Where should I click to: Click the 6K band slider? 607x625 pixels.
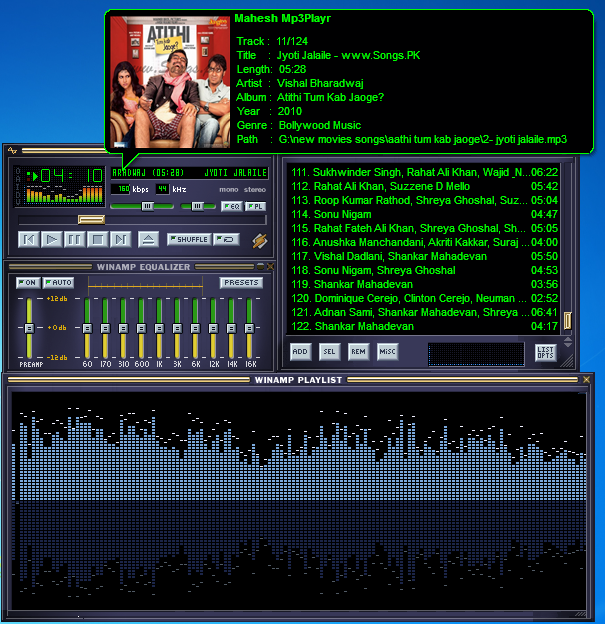(195, 328)
